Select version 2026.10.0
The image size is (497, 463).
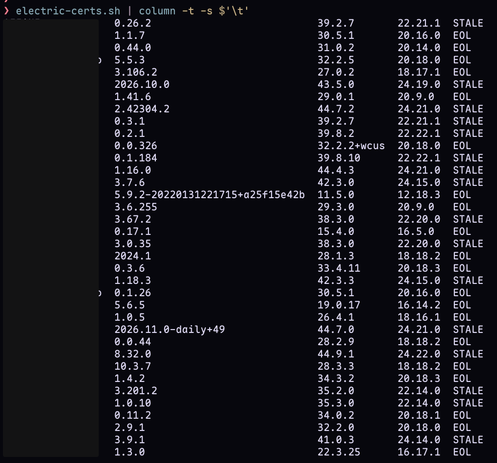point(142,84)
